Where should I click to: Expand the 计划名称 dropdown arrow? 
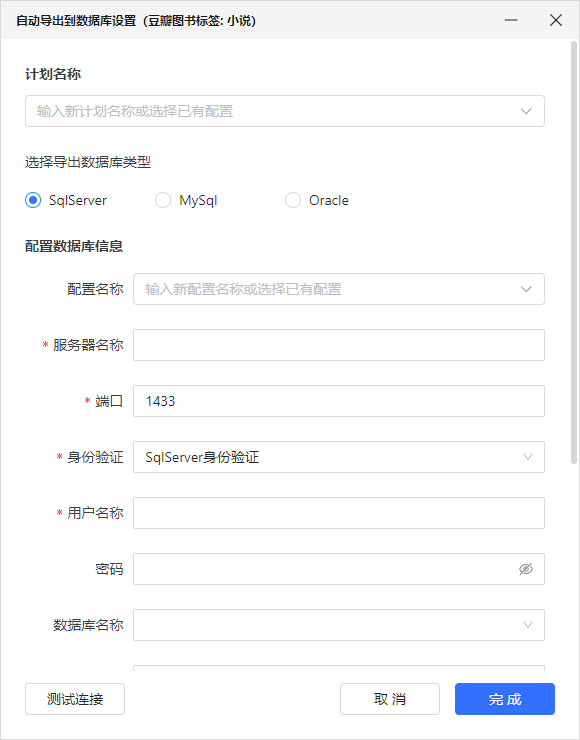[526, 111]
